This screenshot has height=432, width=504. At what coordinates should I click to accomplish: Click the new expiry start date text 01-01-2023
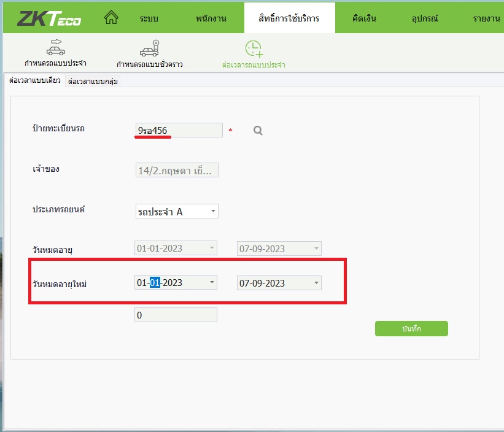tap(160, 283)
